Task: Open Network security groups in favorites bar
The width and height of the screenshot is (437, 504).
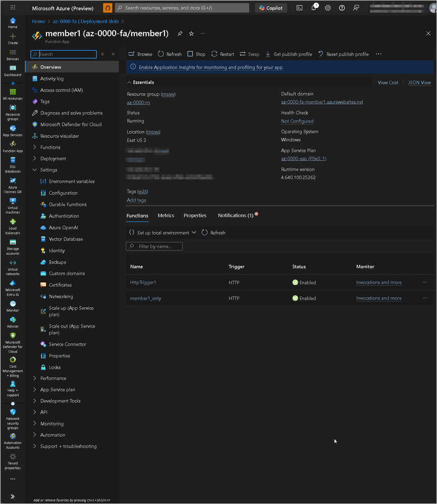Action: coord(13,419)
